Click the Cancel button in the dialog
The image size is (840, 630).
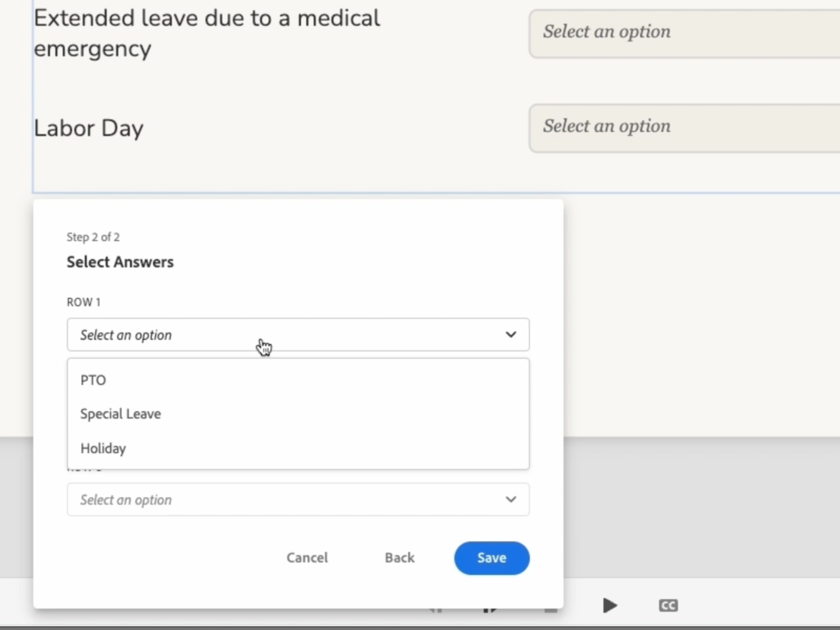click(307, 558)
